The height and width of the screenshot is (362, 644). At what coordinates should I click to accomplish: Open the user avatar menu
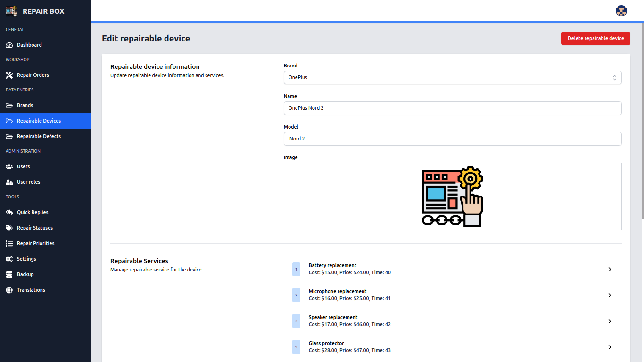point(621,11)
